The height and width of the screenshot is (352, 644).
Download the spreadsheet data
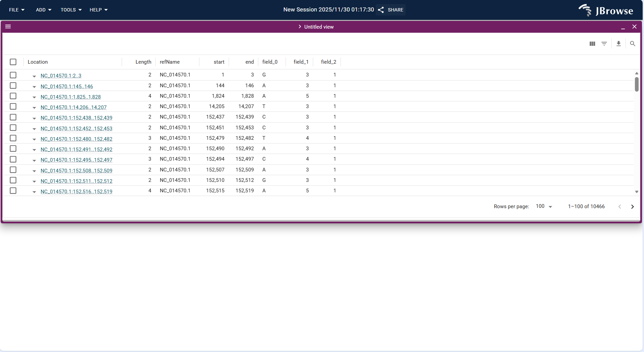pos(618,43)
